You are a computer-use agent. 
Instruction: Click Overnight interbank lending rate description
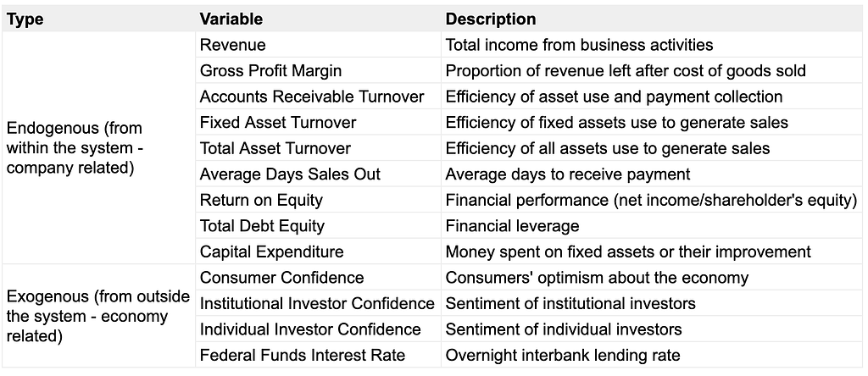point(652,355)
